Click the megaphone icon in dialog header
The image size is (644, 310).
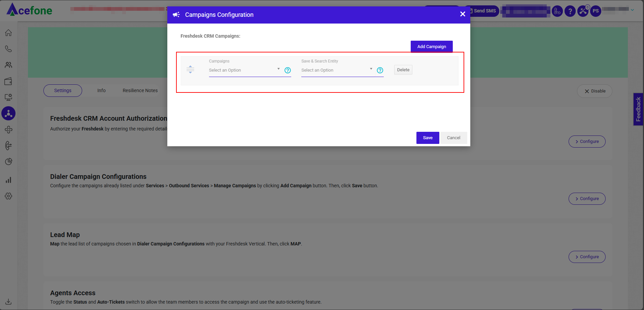coord(176,14)
